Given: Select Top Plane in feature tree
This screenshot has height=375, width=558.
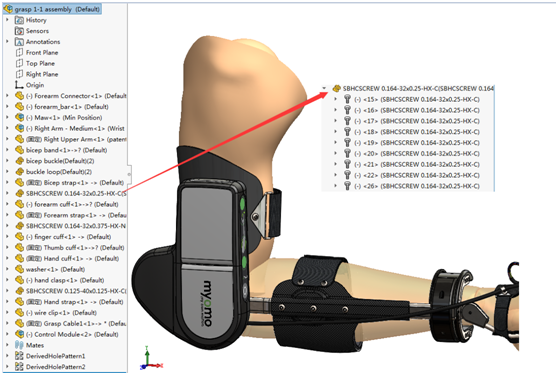Looking at the screenshot, I should click(40, 63).
